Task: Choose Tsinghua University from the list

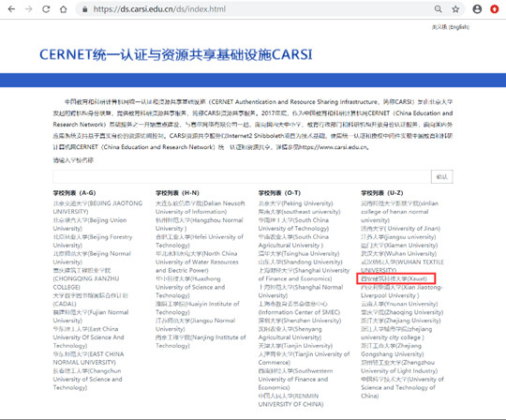Action: pyautogui.click(x=299, y=254)
